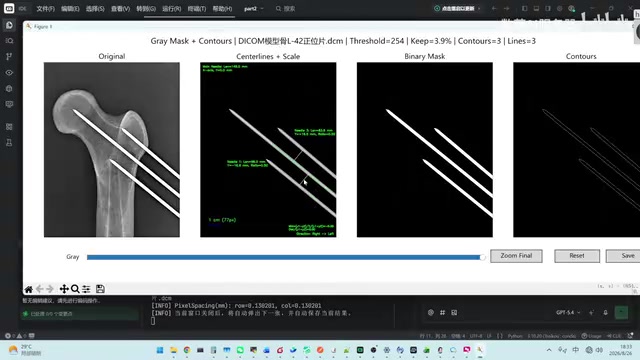Viewport: 640px width, 360px height.
Task: Click the @ mention icon in chat panel
Action: click(431, 313)
